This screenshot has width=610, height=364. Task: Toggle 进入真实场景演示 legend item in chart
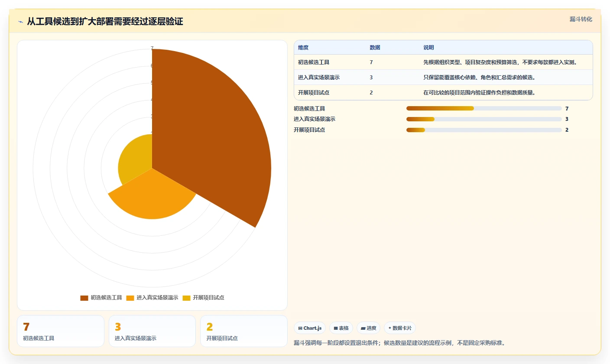click(152, 298)
